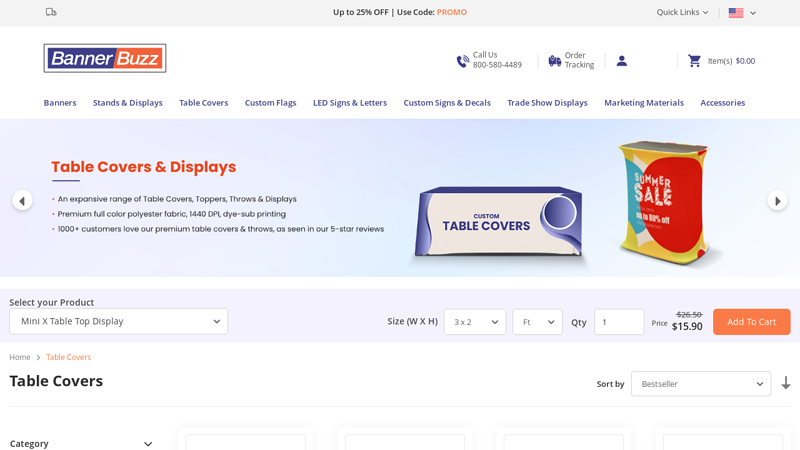Click the Call Us phone icon
This screenshot has width=800, height=450.
(462, 61)
